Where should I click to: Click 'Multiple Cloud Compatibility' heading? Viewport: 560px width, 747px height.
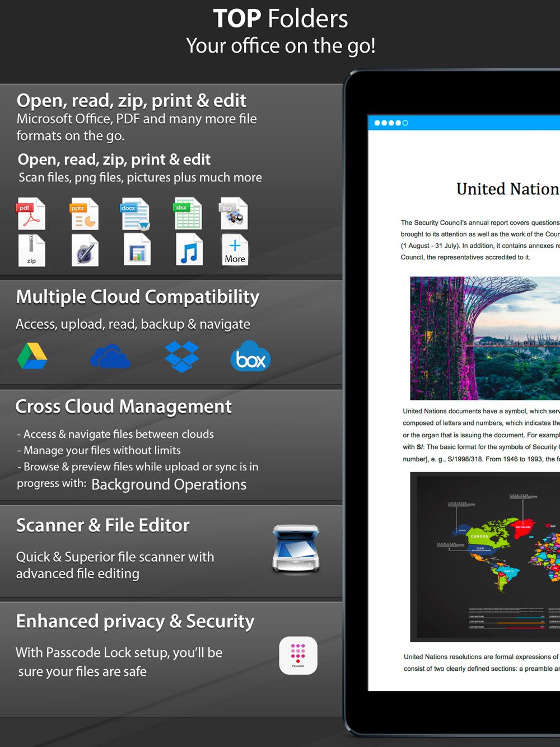click(x=138, y=297)
